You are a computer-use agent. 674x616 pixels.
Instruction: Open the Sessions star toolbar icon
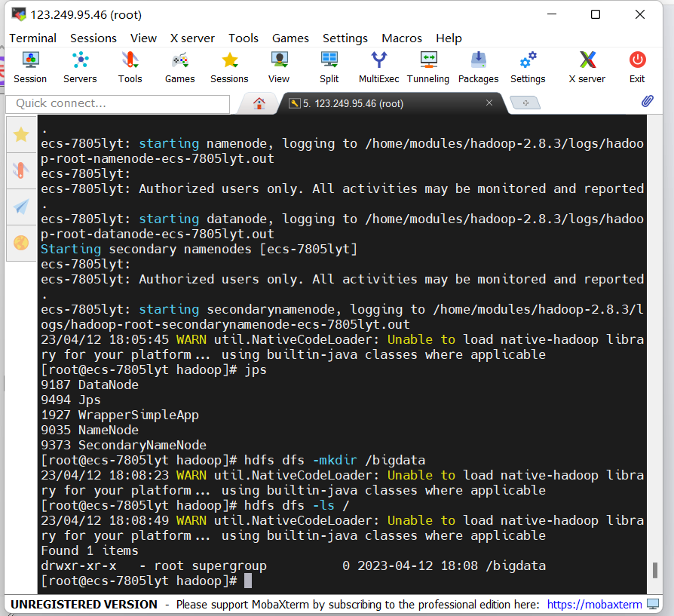(229, 67)
